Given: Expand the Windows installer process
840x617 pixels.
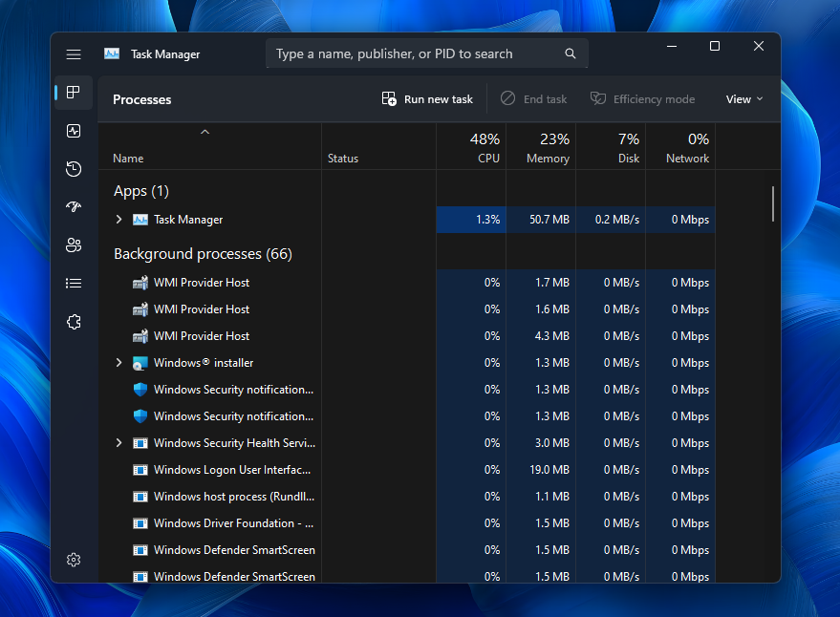Looking at the screenshot, I should click(x=118, y=363).
